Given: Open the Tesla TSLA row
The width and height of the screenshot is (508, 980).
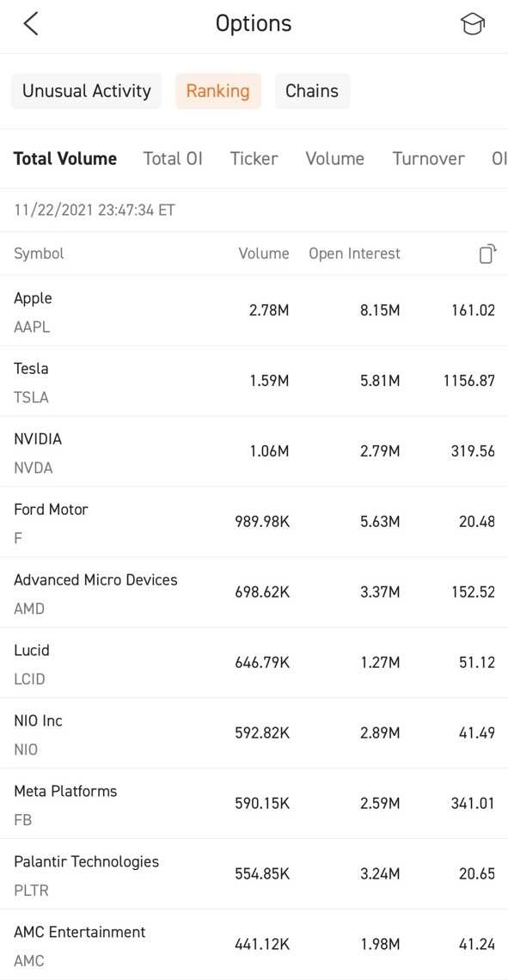Looking at the screenshot, I should click(254, 381).
